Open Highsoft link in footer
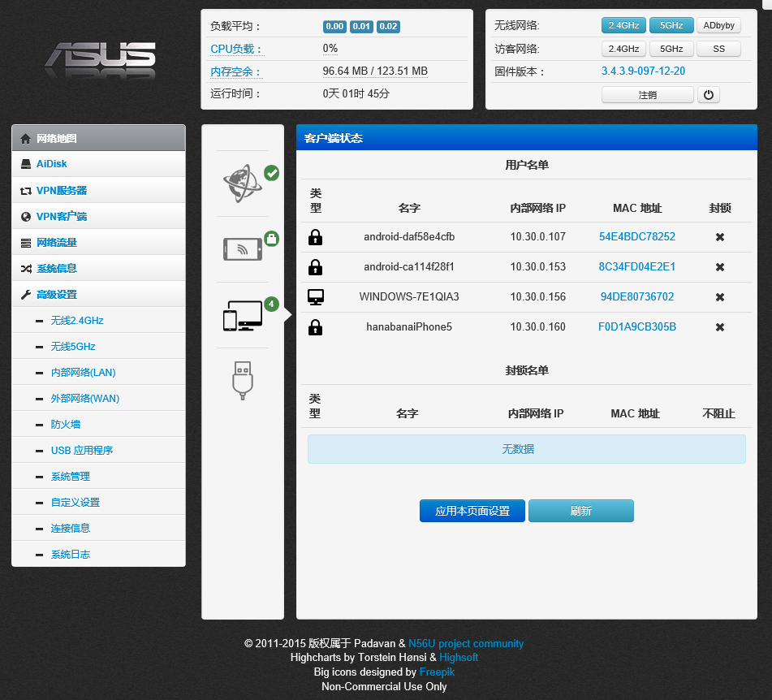This screenshot has height=700, width=772. point(459,658)
